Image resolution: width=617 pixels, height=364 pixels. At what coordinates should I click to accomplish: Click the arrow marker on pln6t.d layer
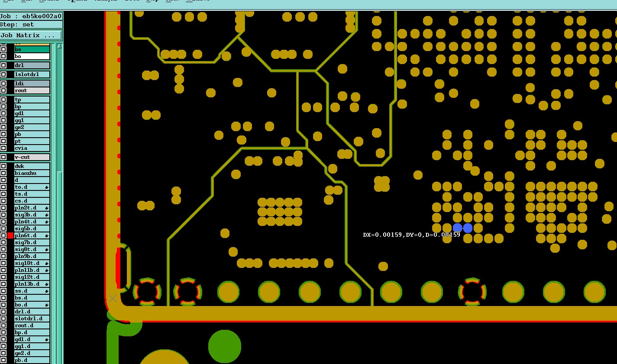tap(47, 235)
